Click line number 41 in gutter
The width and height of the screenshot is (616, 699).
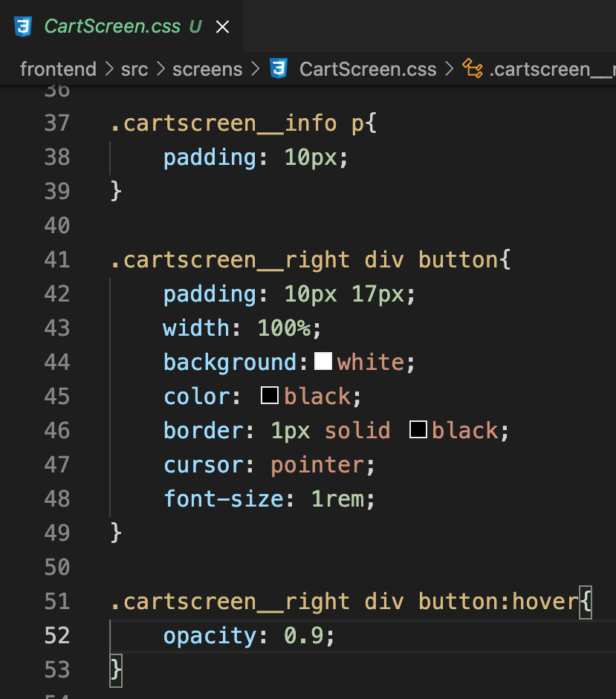(x=57, y=259)
